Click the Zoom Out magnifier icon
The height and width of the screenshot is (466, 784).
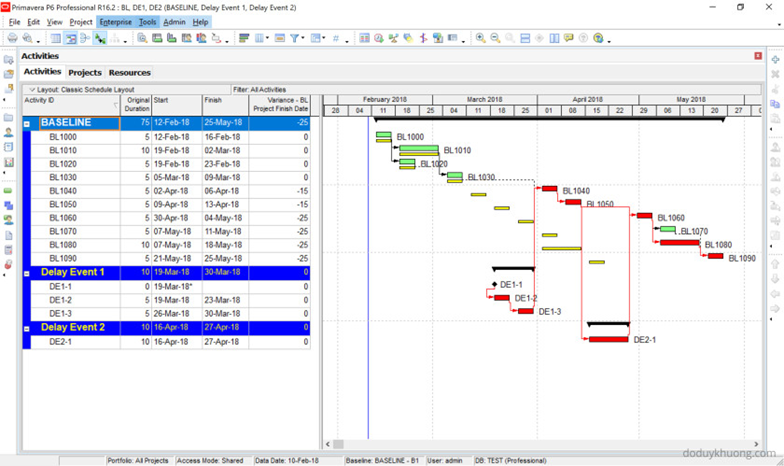tap(495, 38)
